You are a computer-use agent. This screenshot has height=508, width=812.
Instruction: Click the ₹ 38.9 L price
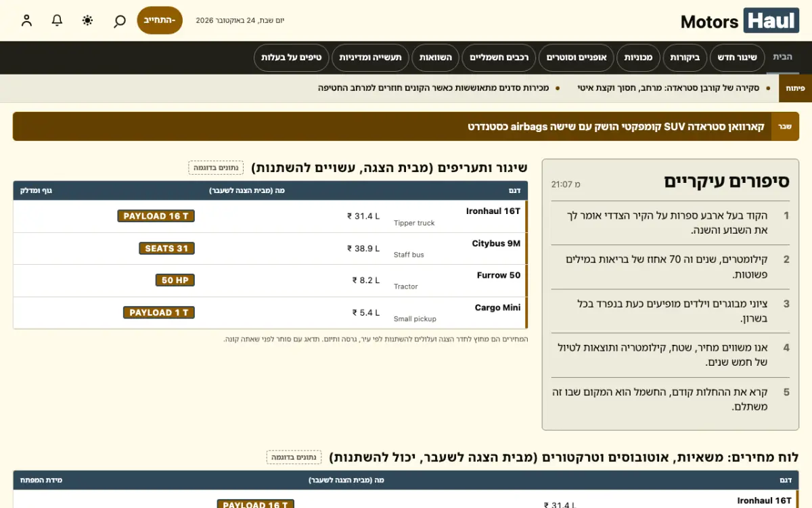point(363,249)
